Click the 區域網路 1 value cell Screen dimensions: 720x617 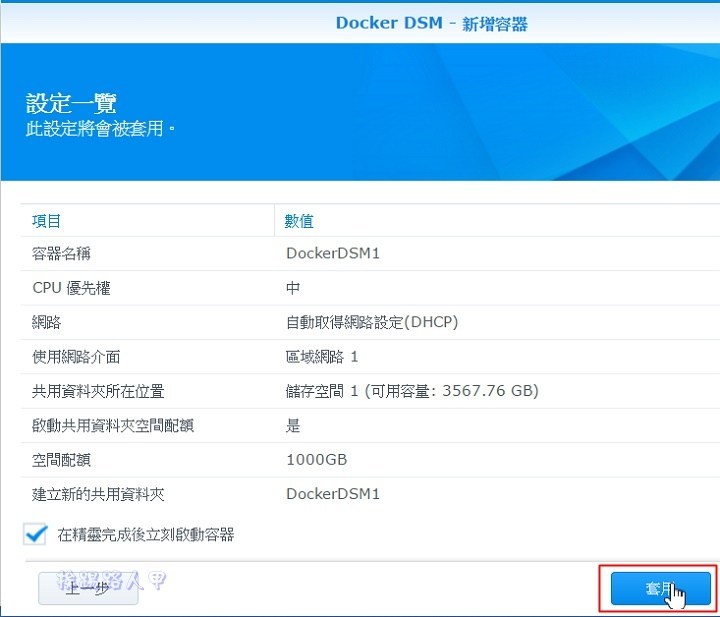[x=322, y=357]
